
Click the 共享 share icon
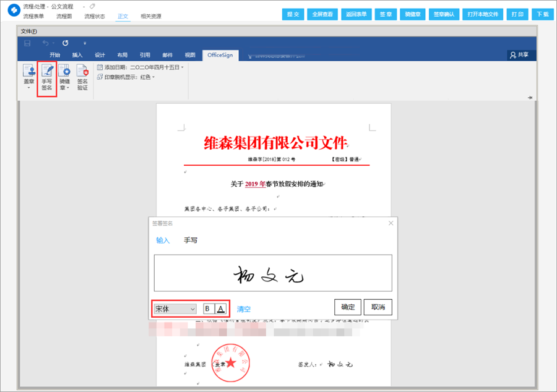(x=519, y=55)
